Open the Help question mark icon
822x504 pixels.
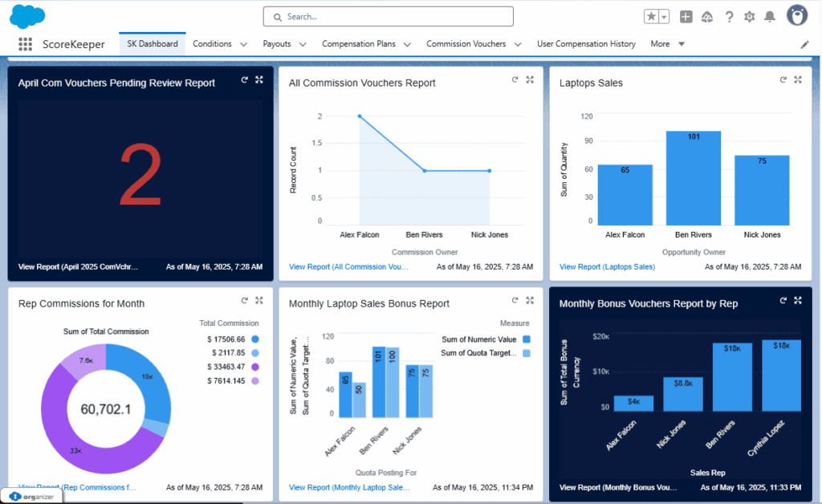(729, 17)
